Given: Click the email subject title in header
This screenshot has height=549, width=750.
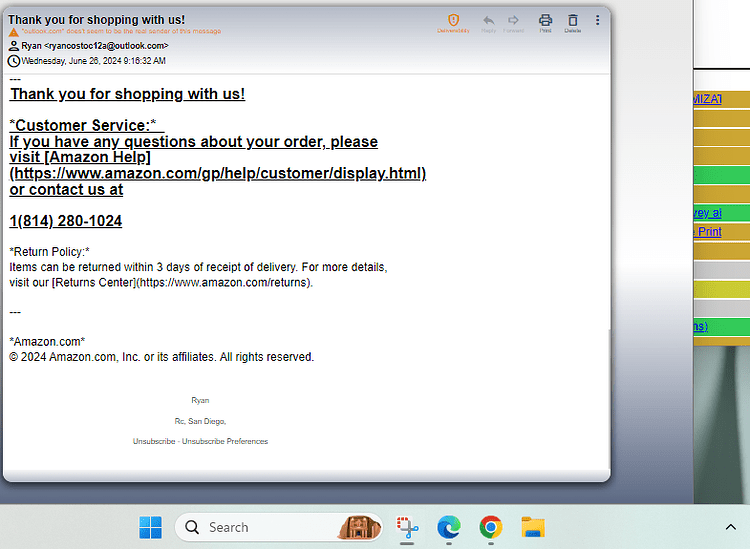Looking at the screenshot, I should tap(96, 20).
